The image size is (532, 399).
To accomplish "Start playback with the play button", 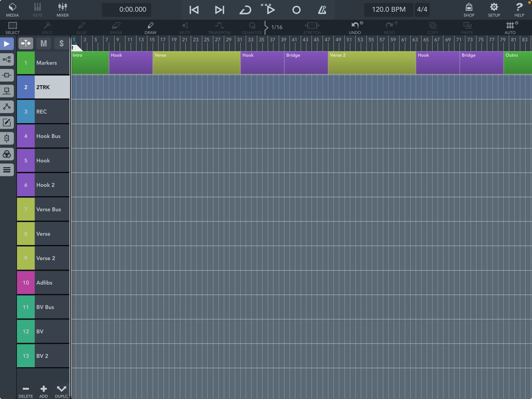I will (270, 10).
